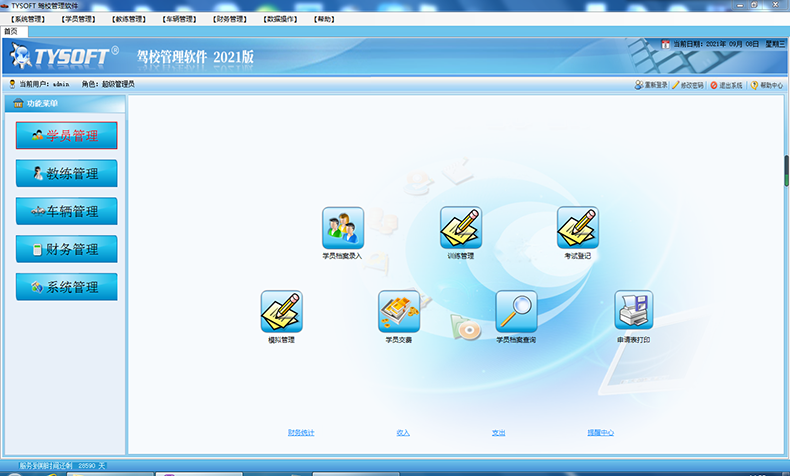790x476 pixels.
Task: Switch to the 首页 tab
Action: 10,31
